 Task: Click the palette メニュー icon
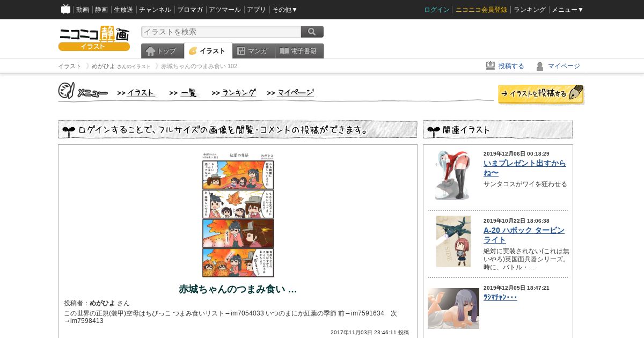point(66,91)
